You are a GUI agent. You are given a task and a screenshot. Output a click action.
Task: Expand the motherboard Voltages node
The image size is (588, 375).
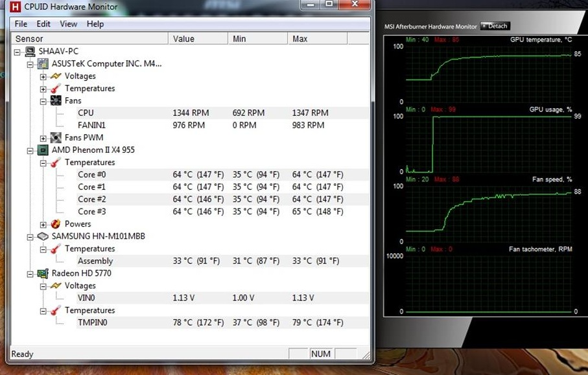(x=43, y=77)
